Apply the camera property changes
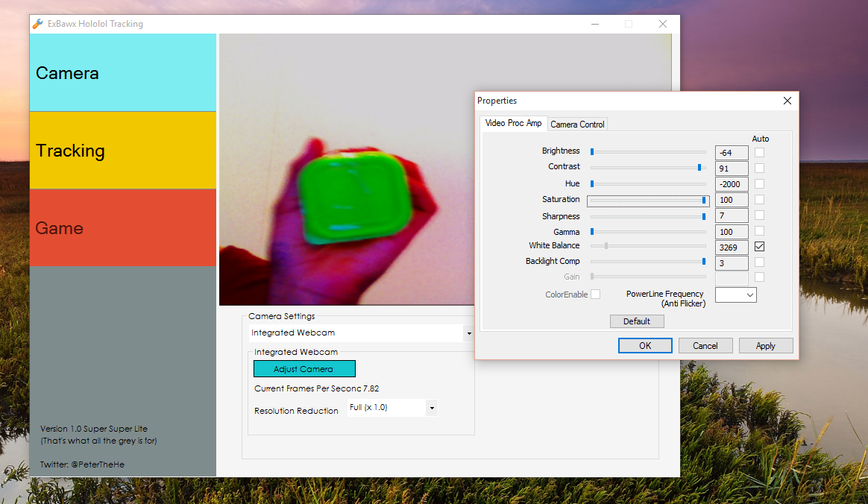 766,345
